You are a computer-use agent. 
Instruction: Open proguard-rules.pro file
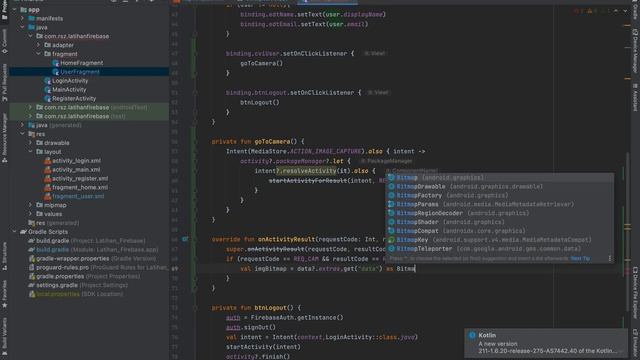coord(98,267)
